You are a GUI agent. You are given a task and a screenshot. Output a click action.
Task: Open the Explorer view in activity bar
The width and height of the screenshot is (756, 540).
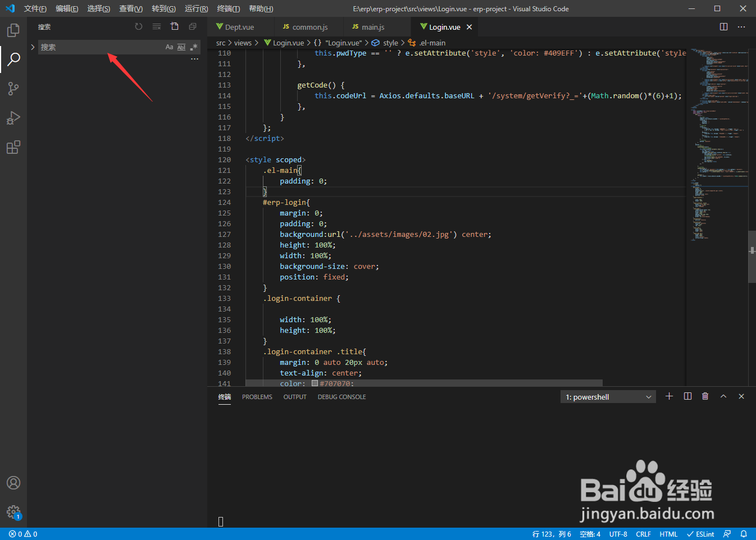pyautogui.click(x=13, y=30)
